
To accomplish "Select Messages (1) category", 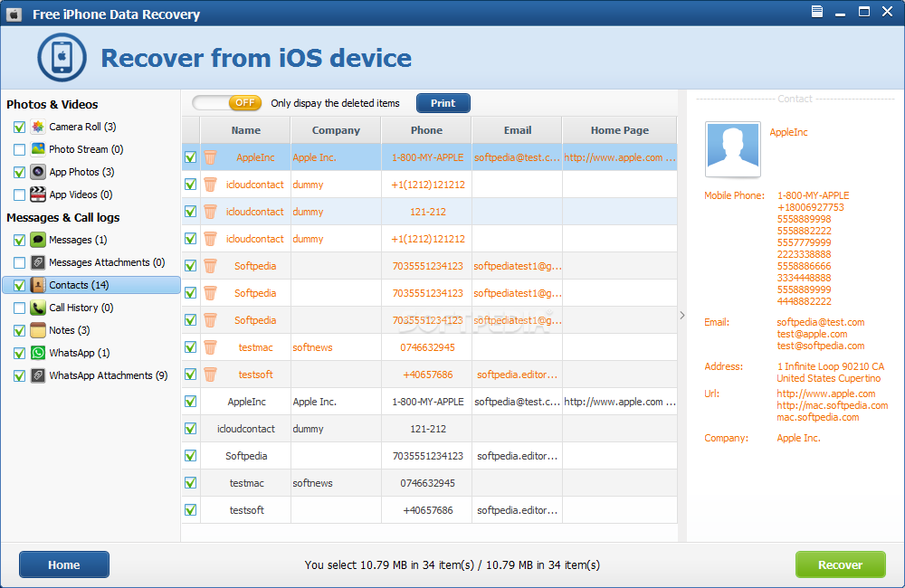I will coord(78,240).
